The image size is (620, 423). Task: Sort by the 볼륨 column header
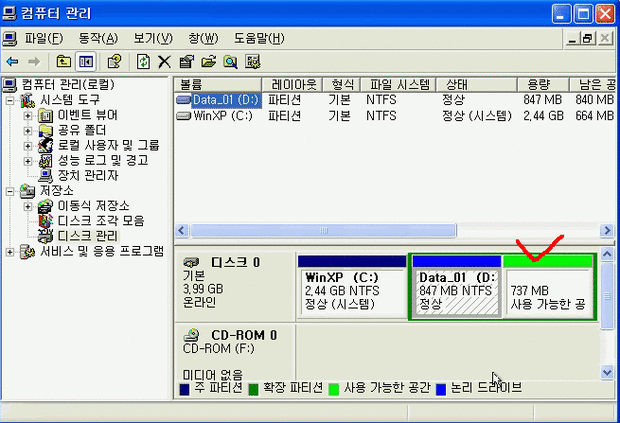click(x=218, y=84)
